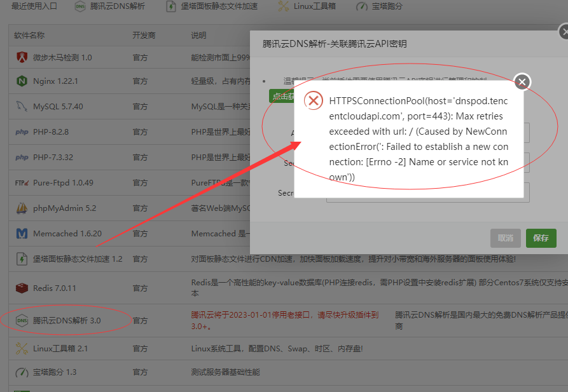This screenshot has height=392, width=568.
Task: Click the 最近使用入口 label
Action: (34, 6)
